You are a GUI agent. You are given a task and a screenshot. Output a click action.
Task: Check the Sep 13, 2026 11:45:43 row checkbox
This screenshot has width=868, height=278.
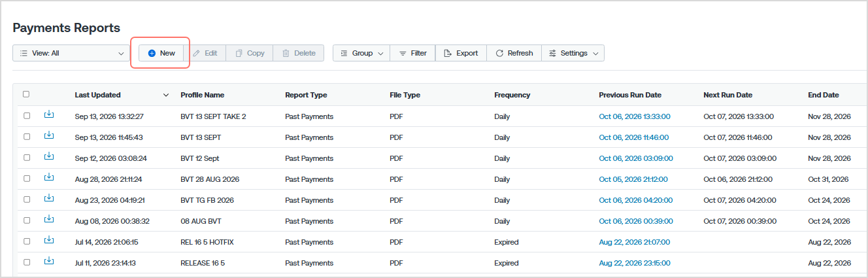pyautogui.click(x=27, y=137)
